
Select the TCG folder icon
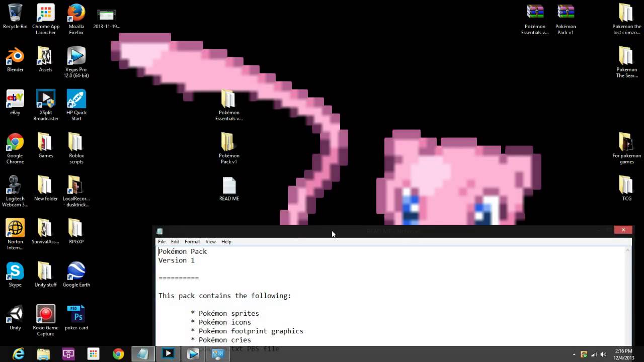coord(626,189)
